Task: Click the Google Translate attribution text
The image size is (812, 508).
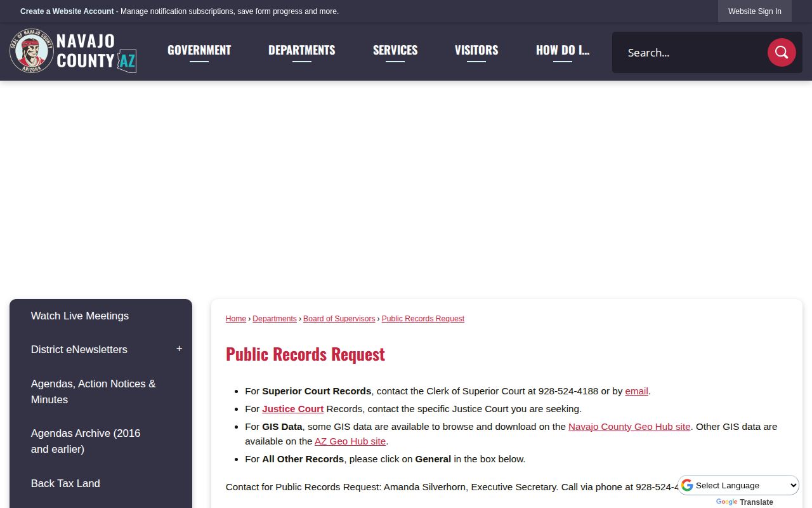Action: pos(745,502)
